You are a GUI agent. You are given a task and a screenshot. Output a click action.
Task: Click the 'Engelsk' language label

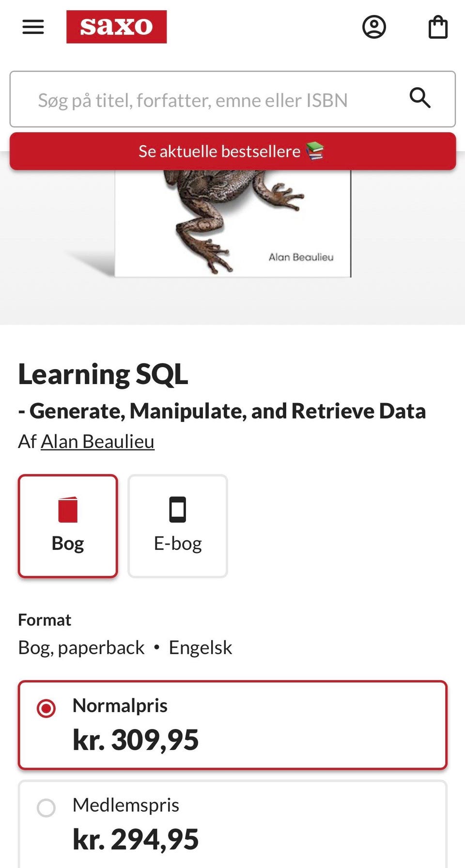point(200,648)
